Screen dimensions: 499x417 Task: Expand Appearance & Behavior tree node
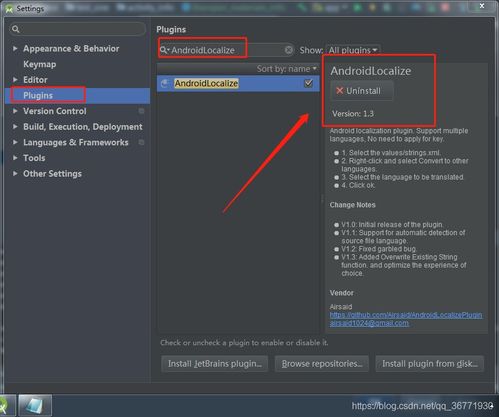[x=15, y=49]
